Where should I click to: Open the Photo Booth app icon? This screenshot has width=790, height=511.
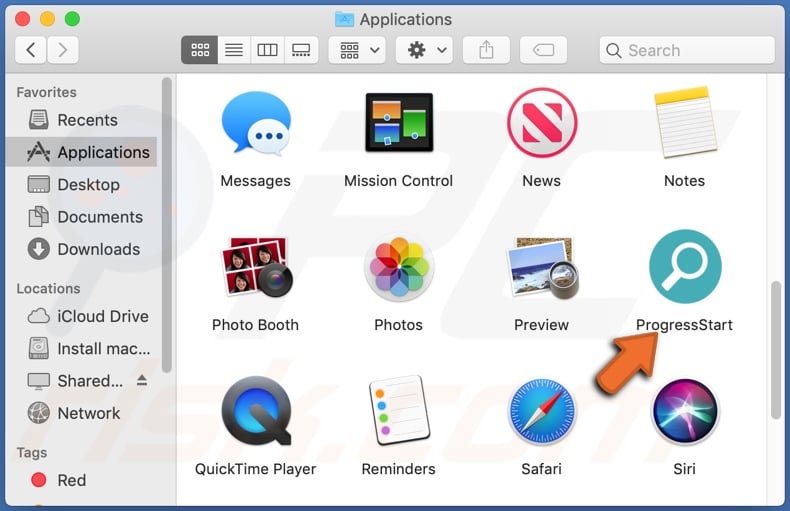pos(256,267)
